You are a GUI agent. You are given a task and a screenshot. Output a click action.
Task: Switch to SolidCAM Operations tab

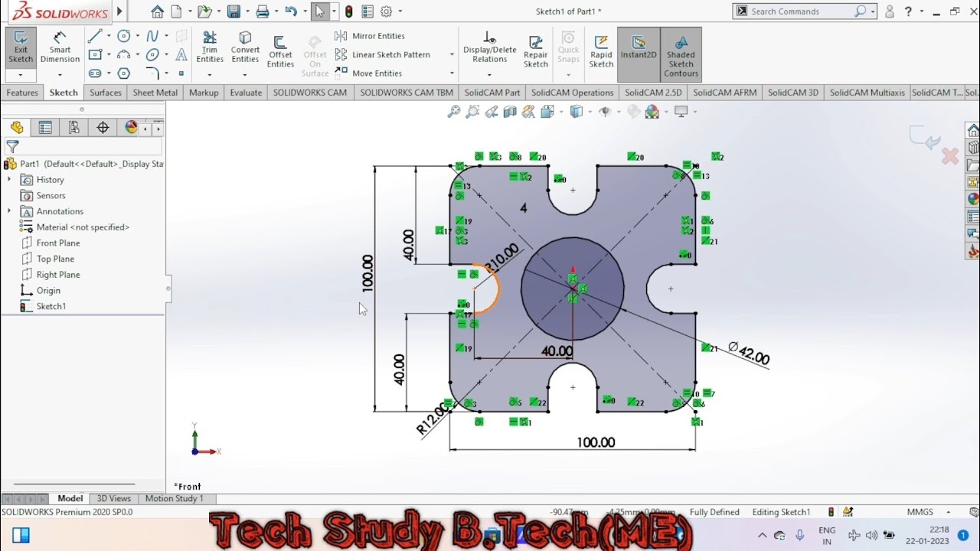click(573, 93)
